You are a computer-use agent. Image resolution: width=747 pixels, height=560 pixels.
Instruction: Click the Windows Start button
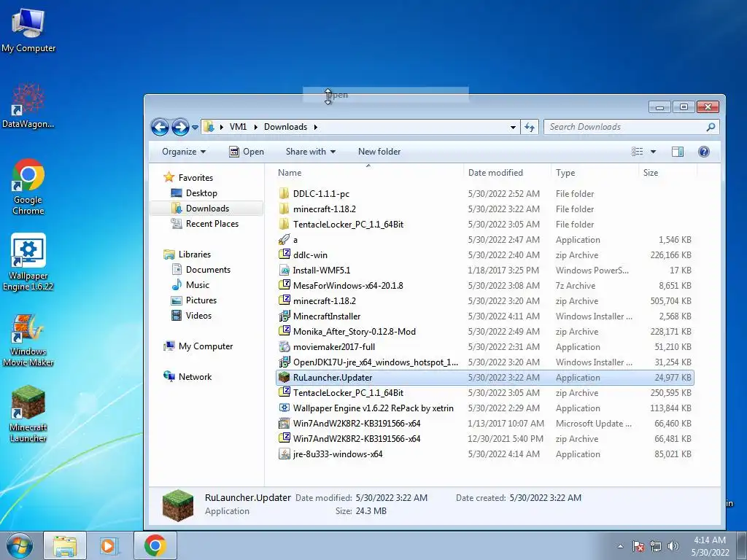[19, 545]
